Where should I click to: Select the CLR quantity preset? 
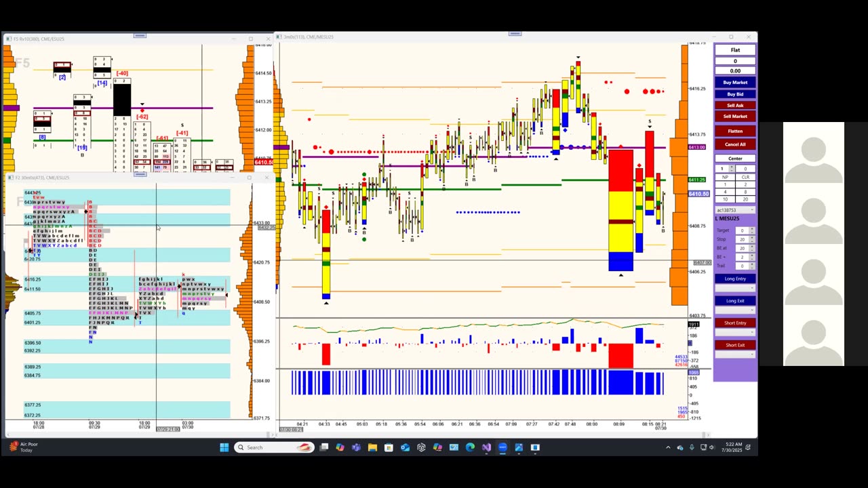[745, 177]
